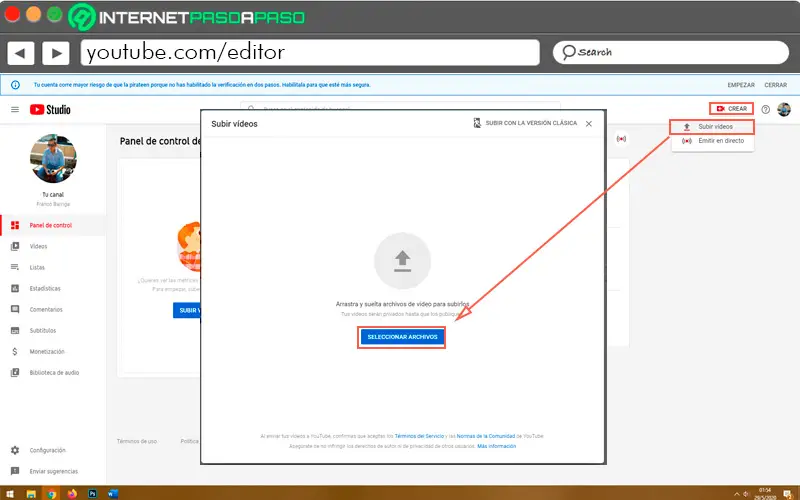Click the browser Search field
The image size is (800, 500).
point(671,53)
